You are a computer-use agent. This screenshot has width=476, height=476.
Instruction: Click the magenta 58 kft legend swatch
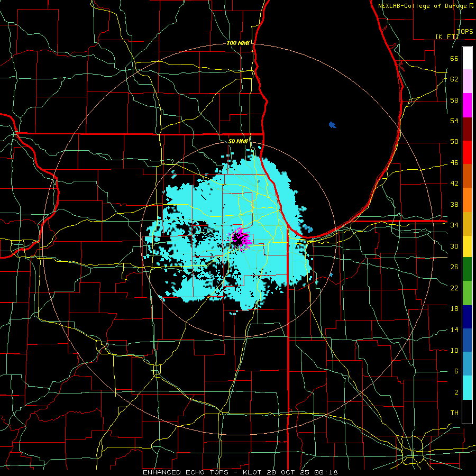(x=467, y=105)
